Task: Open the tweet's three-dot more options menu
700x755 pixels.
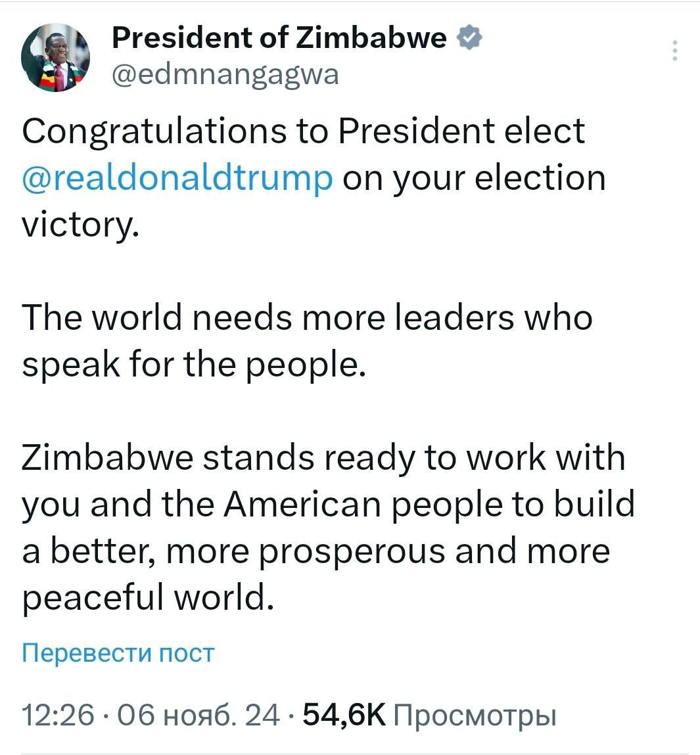Action: [675, 51]
